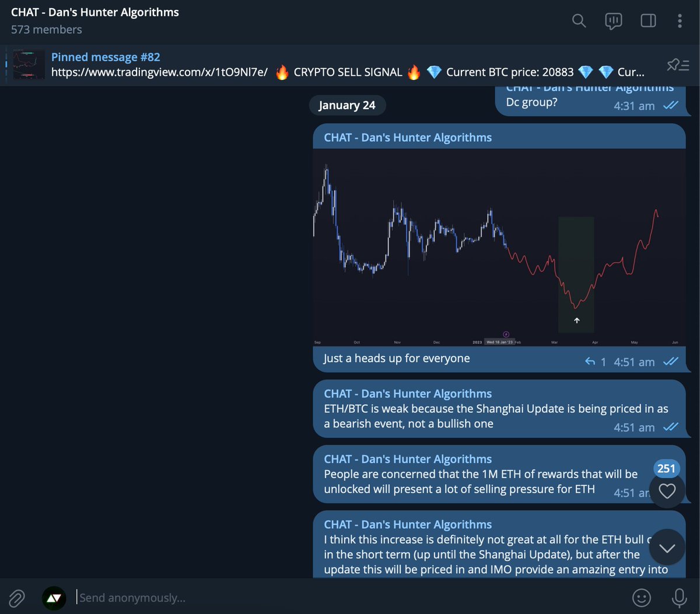This screenshot has height=614, width=700.
Task: Click the 4:31 am timestamp
Action: (634, 106)
